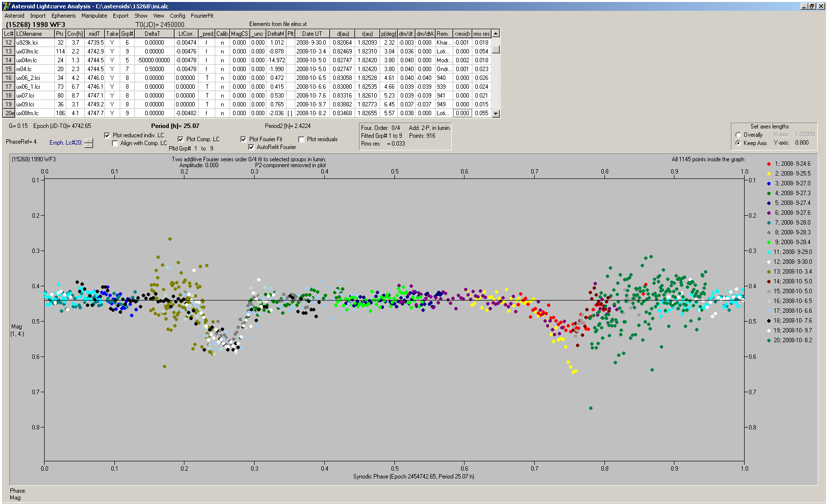This screenshot has width=828, height=504.
Task: Increase Emph. Lc# with the up stepper arrow
Action: (88, 141)
